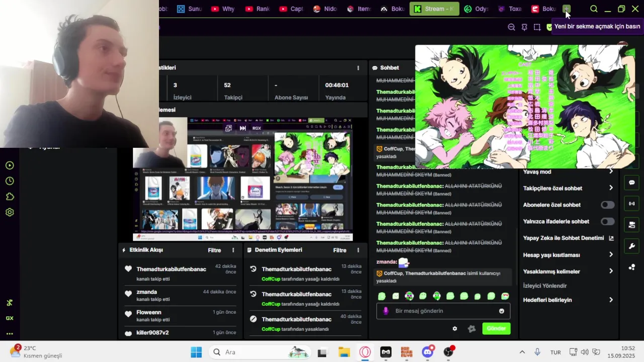Open Yapay Zeka ile Sohbet Denetimi link
Screen dimensions: 644x362
569,238
